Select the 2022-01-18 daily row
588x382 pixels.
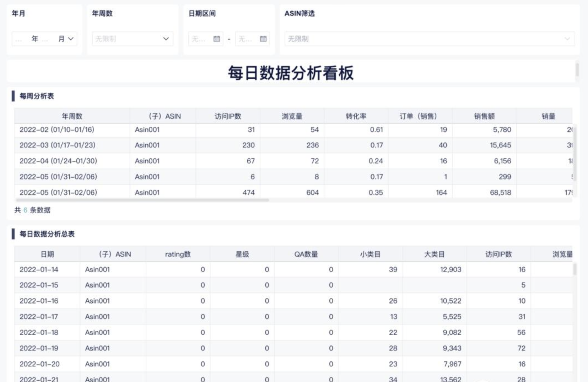point(39,332)
